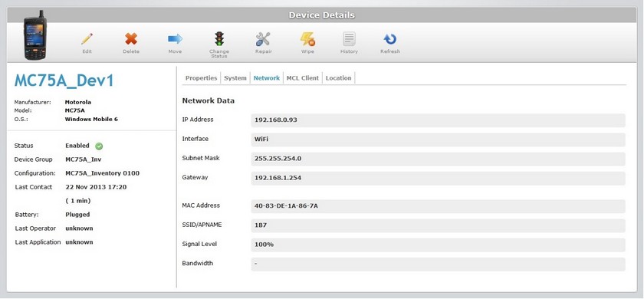Select the Repair tools icon
The width and height of the screenshot is (644, 299).
[263, 39]
